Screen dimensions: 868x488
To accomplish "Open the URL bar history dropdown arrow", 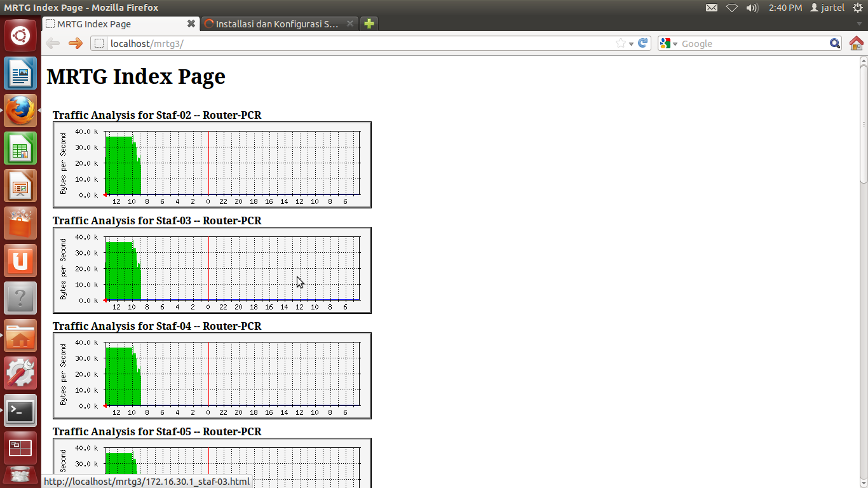I will pos(631,44).
